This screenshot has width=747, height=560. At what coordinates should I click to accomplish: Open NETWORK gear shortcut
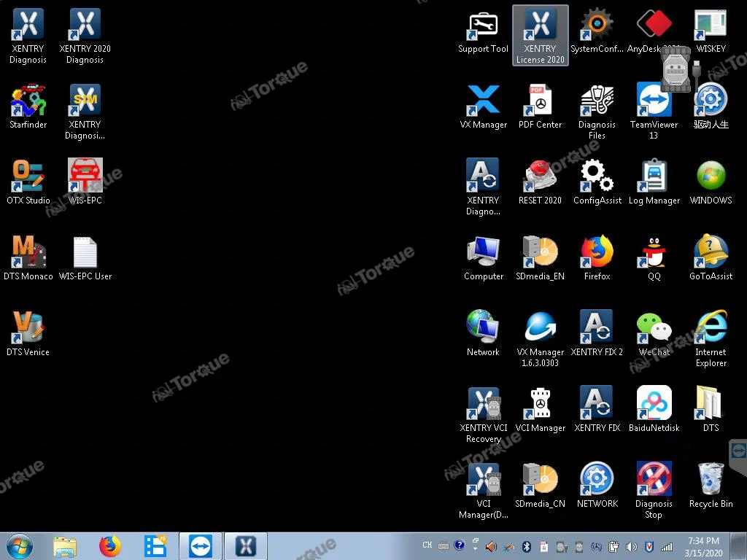tap(597, 485)
